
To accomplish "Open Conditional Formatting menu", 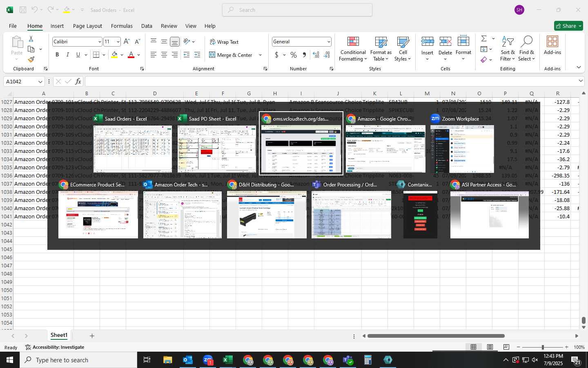I will (x=353, y=49).
